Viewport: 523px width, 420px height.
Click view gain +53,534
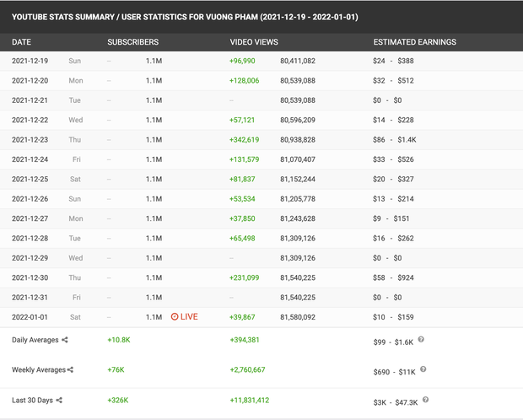pos(242,198)
